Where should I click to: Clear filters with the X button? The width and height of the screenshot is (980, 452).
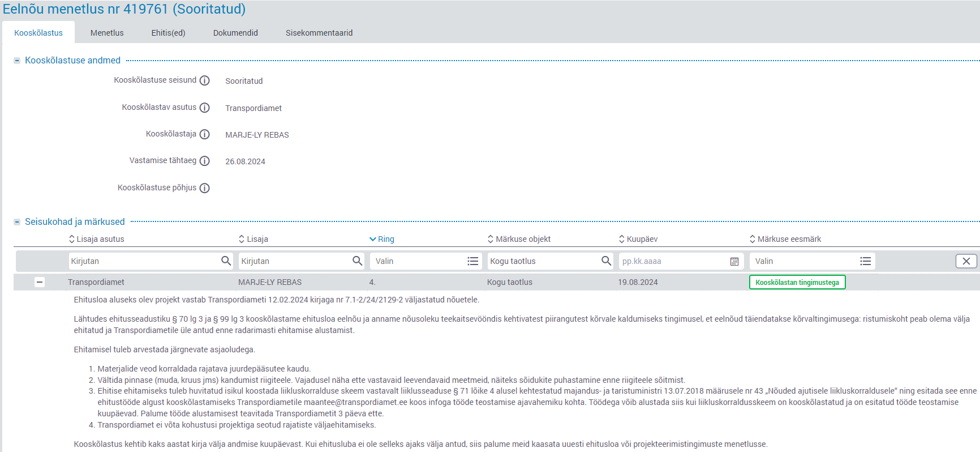click(966, 261)
